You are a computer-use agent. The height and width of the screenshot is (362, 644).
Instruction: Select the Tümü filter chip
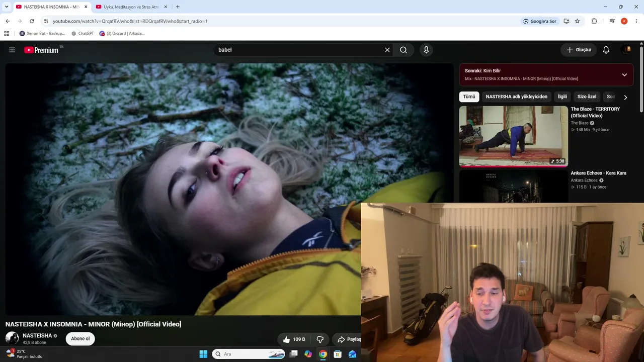click(469, 97)
